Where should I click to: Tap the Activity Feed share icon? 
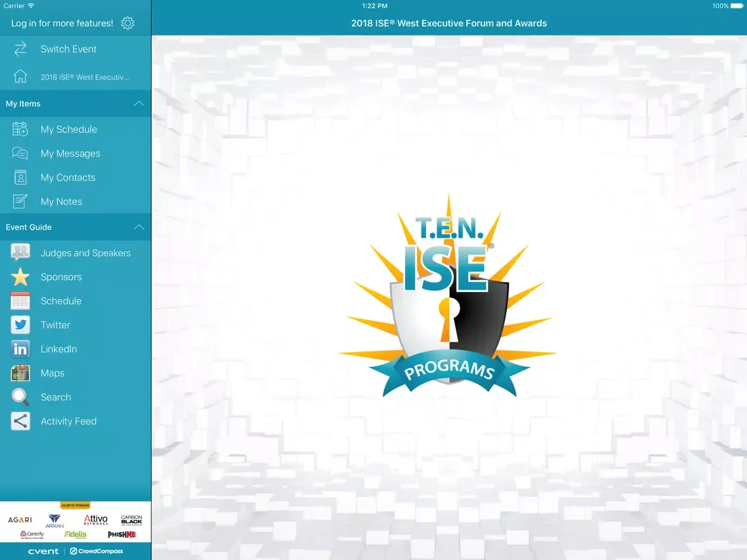coord(20,421)
